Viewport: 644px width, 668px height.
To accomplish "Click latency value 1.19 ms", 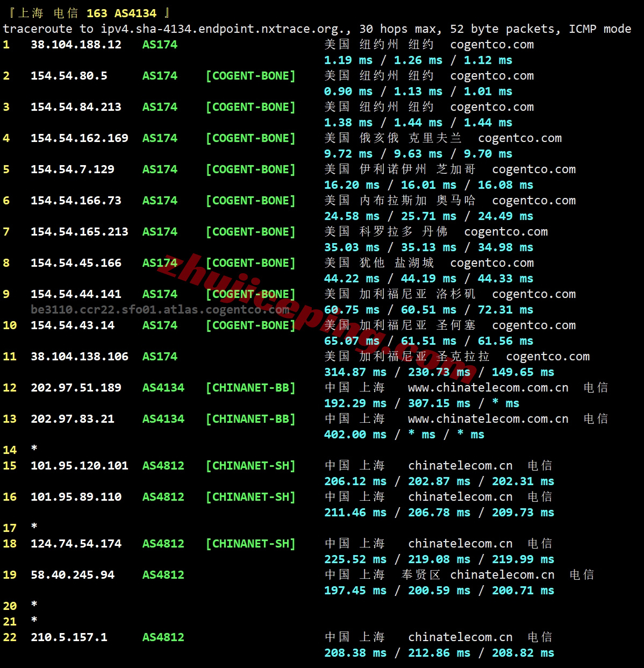I will tap(348, 60).
